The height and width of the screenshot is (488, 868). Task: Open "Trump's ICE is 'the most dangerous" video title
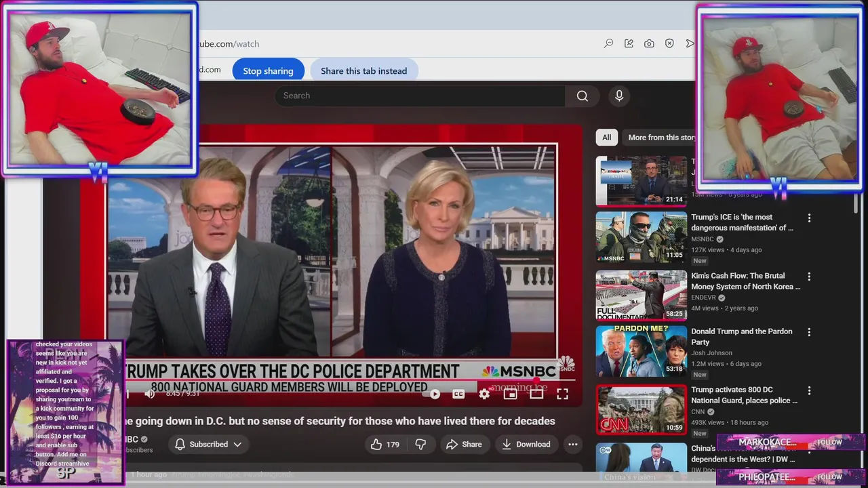[742, 222]
